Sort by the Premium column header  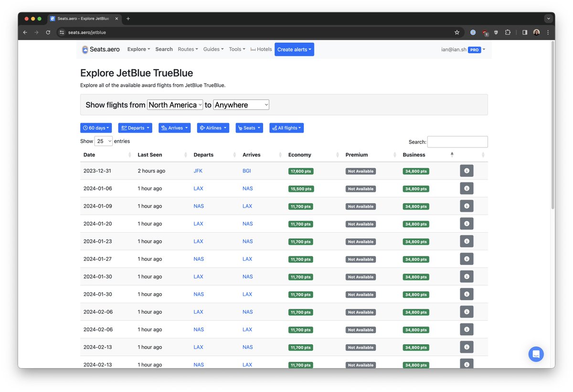tap(371, 155)
